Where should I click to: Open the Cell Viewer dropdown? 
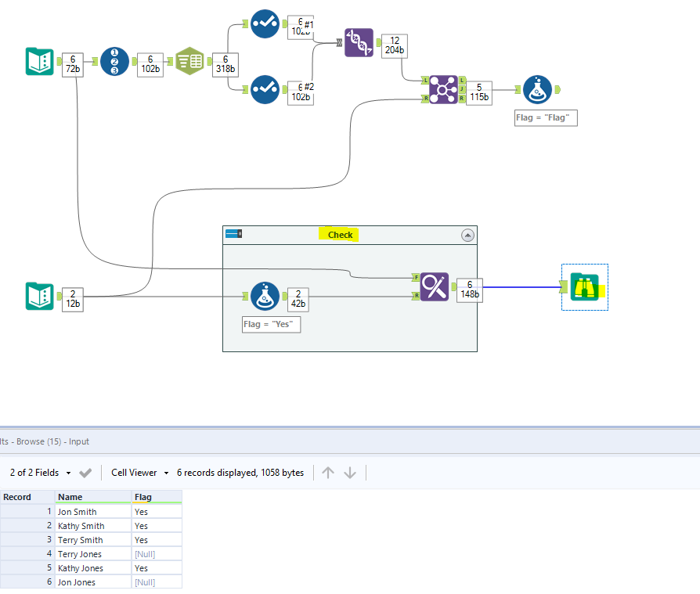(139, 473)
